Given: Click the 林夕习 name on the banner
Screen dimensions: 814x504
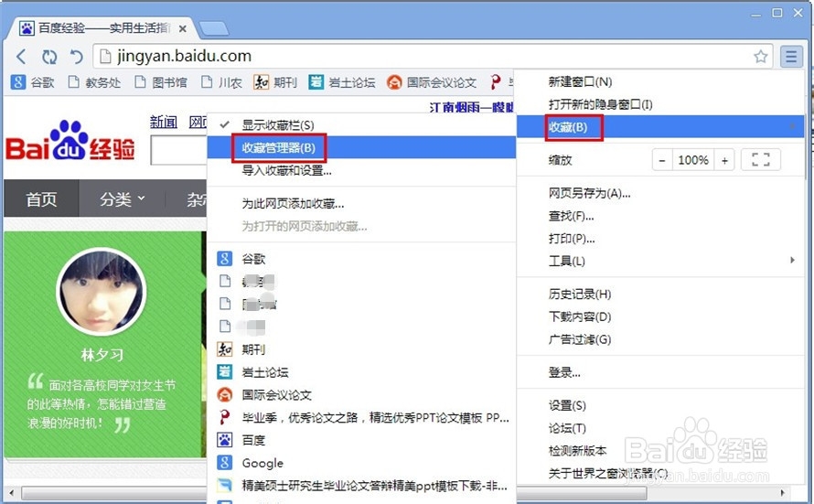Looking at the screenshot, I should 102,355.
